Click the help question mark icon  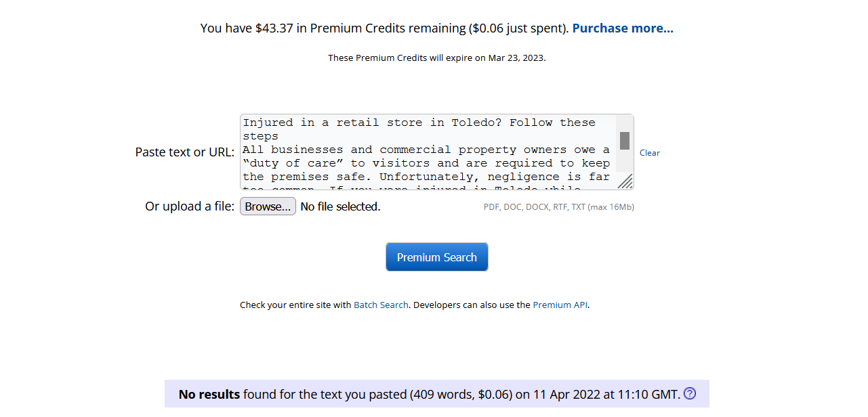[690, 393]
